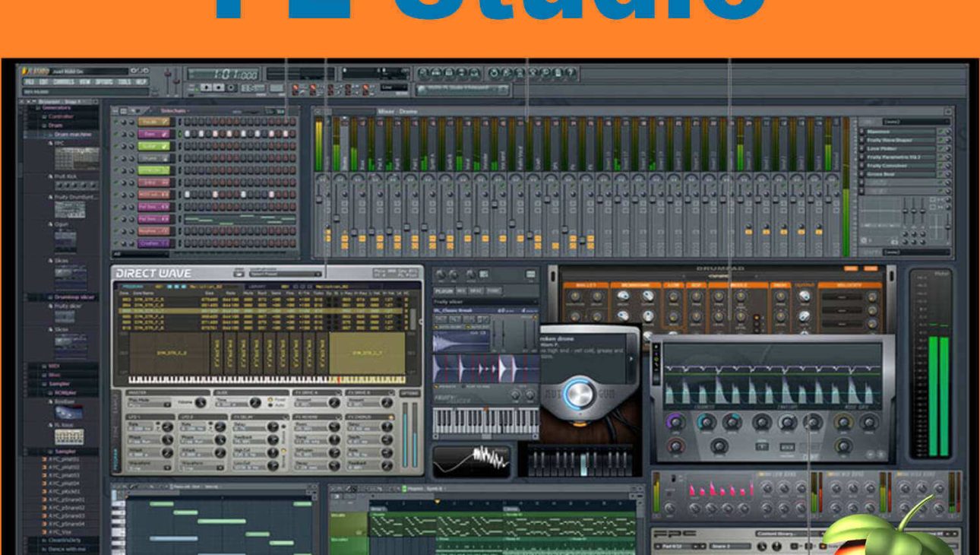The image size is (980, 555).
Task: Click the Mixer Master track fader
Action: click(x=319, y=199)
